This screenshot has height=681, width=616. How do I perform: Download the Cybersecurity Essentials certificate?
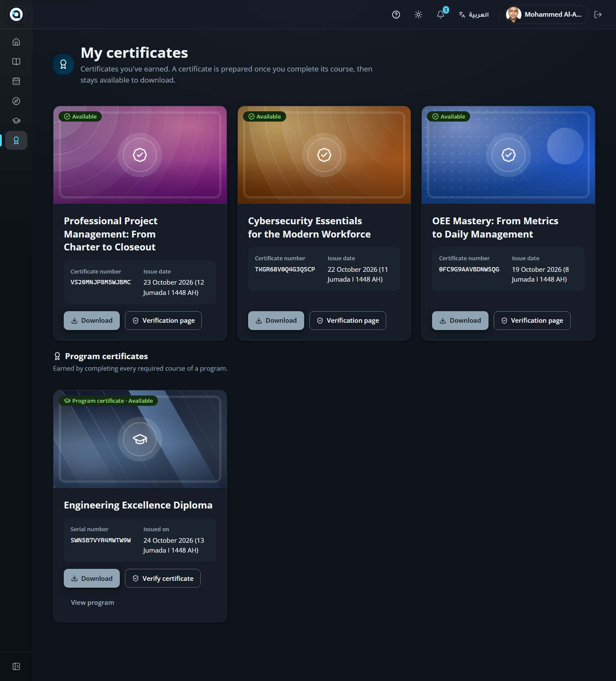point(276,321)
